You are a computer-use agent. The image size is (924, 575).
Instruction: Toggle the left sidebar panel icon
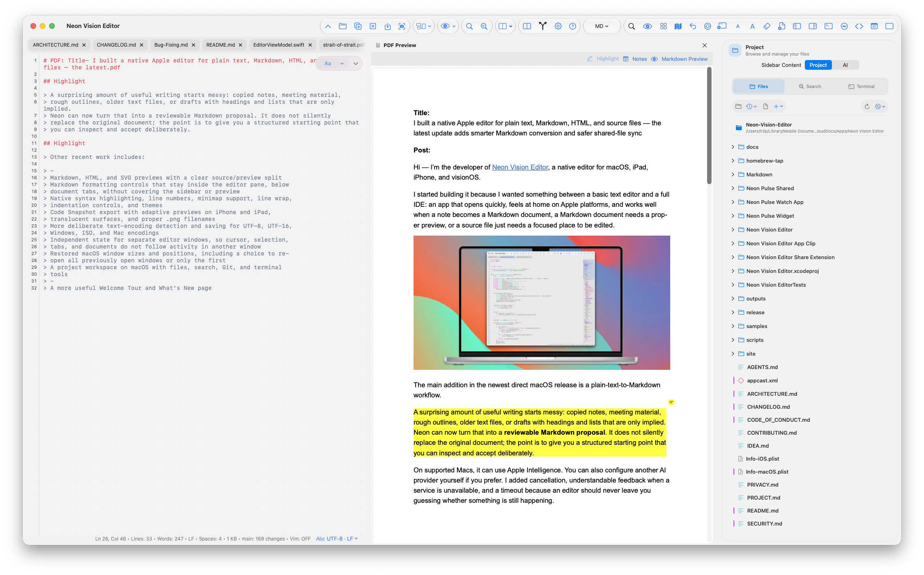pyautogui.click(x=797, y=26)
